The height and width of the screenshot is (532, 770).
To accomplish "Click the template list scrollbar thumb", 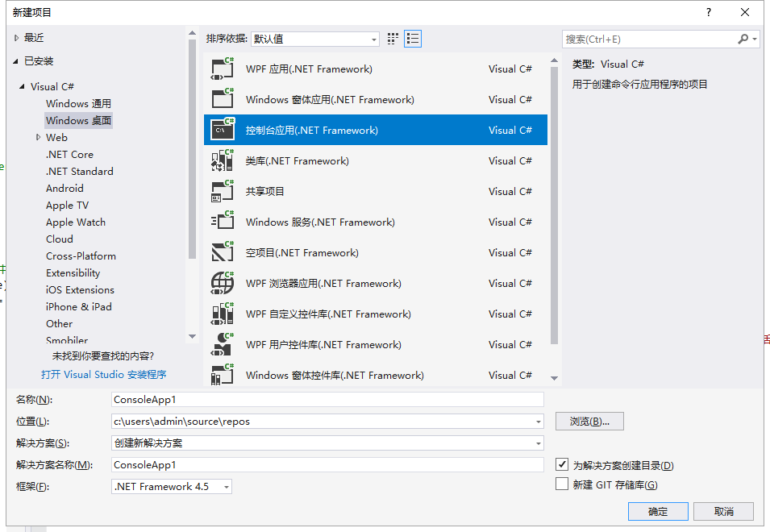I will point(555,206).
